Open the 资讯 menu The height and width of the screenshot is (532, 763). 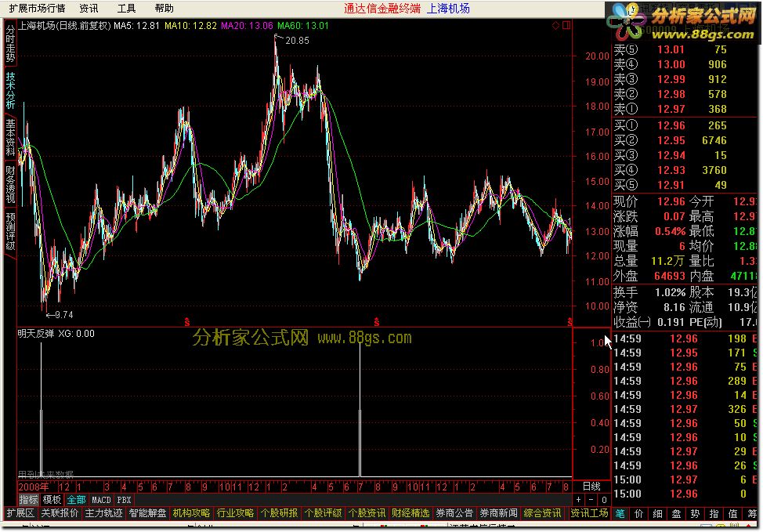point(89,9)
